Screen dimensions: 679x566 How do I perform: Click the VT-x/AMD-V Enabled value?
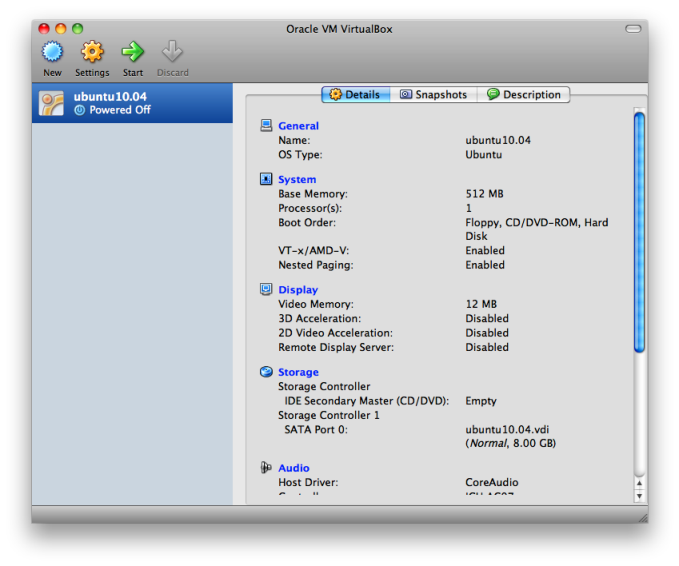click(485, 250)
